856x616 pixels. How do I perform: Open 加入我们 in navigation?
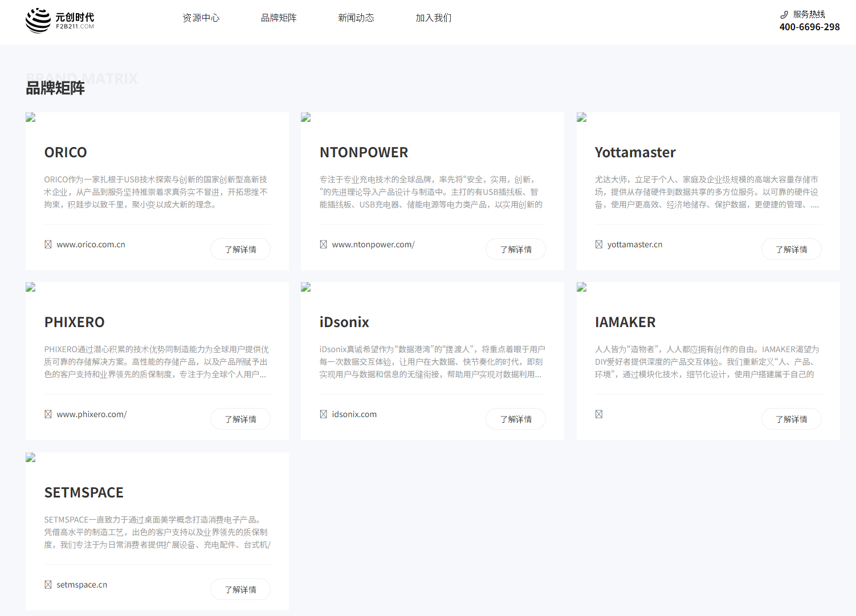point(434,18)
